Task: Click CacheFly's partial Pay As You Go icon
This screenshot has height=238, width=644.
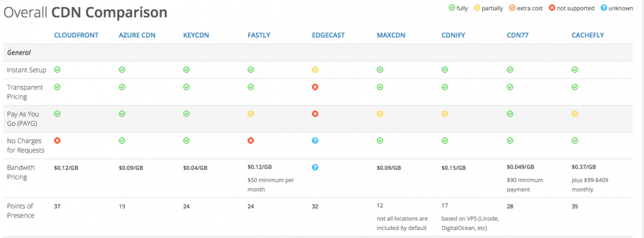Action: (x=575, y=114)
